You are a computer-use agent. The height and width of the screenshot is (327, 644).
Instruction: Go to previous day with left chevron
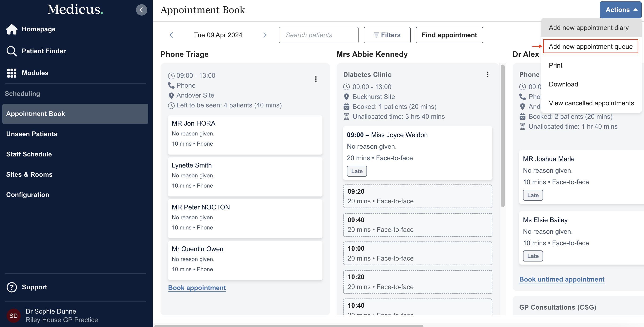pyautogui.click(x=172, y=35)
